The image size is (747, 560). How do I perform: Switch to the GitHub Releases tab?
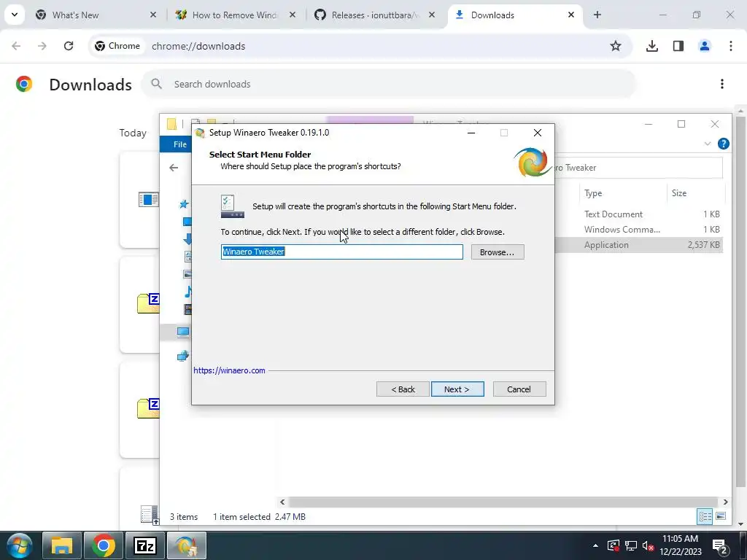click(375, 15)
